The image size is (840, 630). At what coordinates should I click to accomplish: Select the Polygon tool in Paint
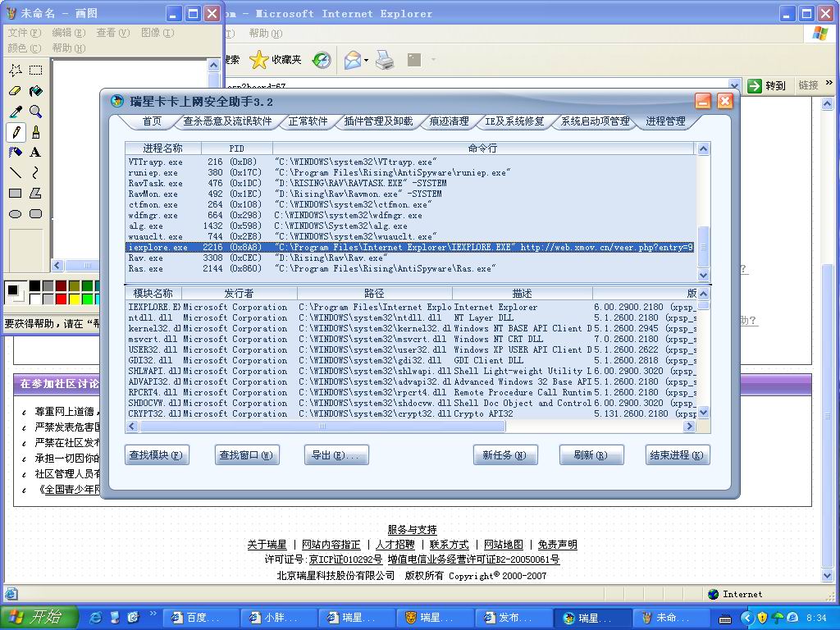pos(36,193)
